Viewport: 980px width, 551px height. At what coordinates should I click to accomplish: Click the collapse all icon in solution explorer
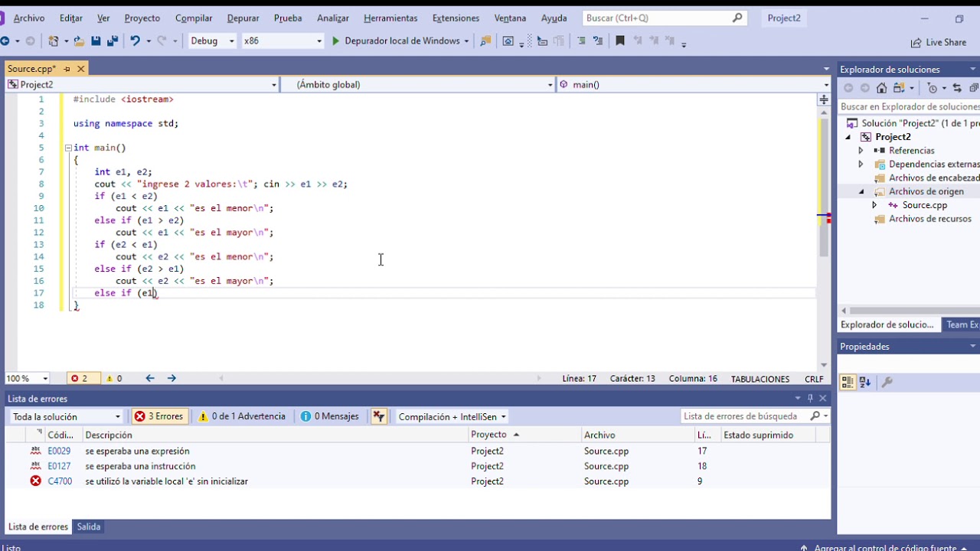pos(974,88)
